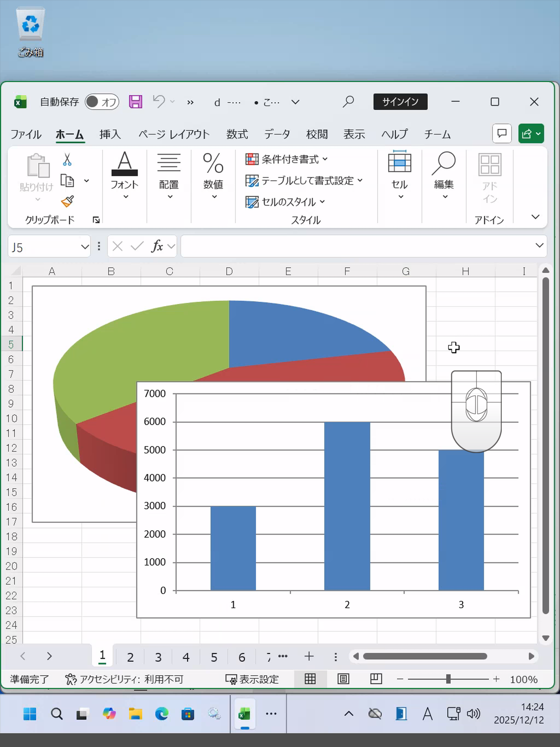The width and height of the screenshot is (560, 747).
Task: Click the サインイン button
Action: click(x=400, y=102)
